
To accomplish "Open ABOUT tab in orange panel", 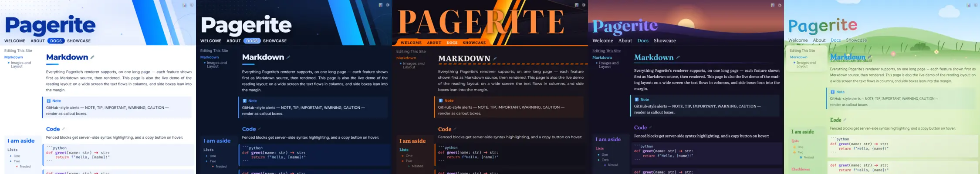I will [434, 43].
